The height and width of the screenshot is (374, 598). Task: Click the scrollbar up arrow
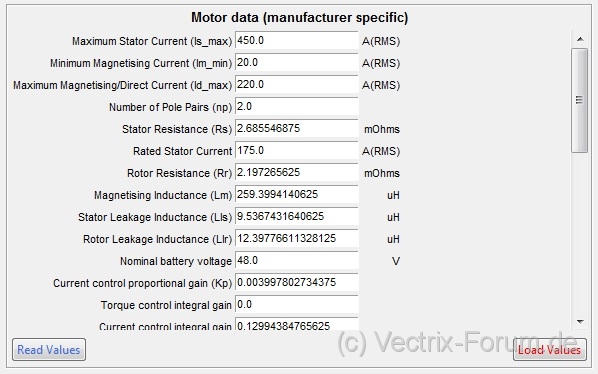[580, 39]
